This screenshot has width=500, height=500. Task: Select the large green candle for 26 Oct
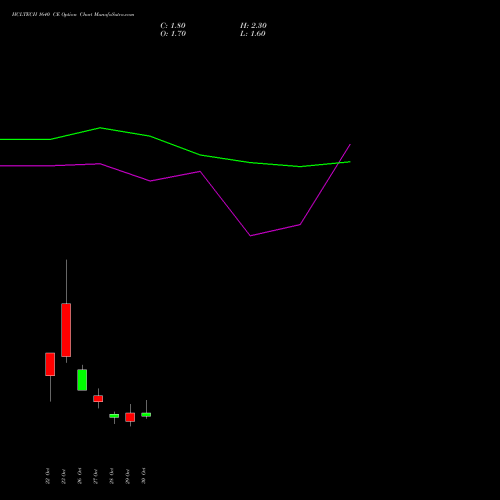(82, 380)
